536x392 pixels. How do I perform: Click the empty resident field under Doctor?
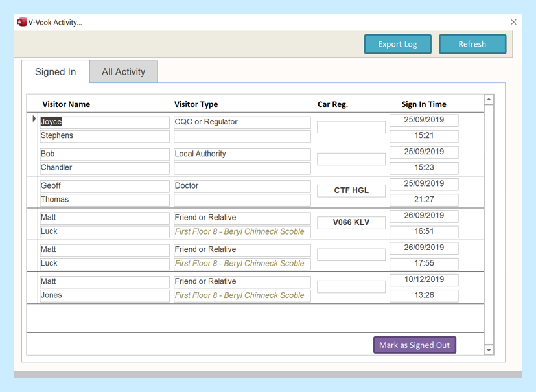tap(242, 200)
